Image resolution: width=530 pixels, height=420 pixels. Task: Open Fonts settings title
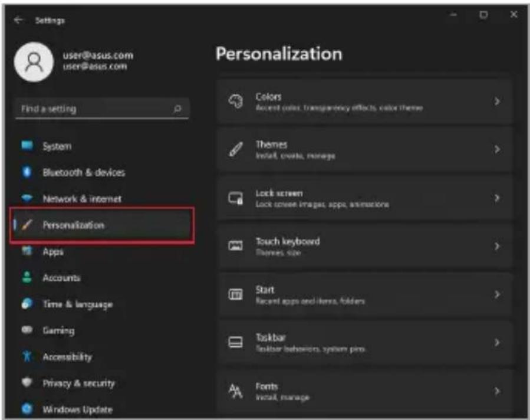pos(266,386)
